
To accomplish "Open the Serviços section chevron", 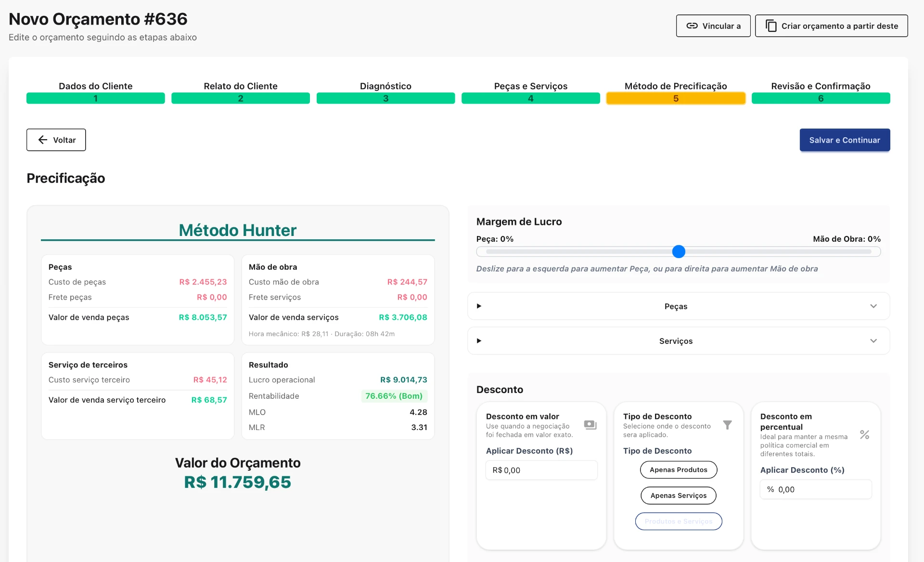I will pyautogui.click(x=873, y=340).
